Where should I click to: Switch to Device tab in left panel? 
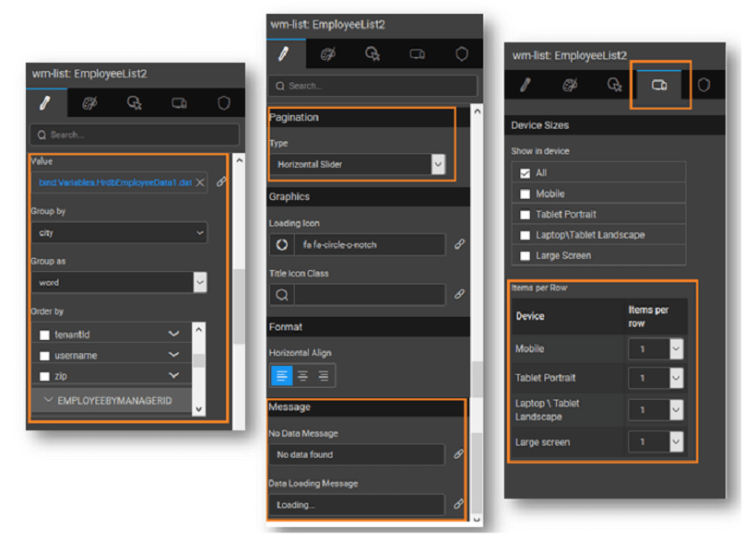tap(179, 103)
